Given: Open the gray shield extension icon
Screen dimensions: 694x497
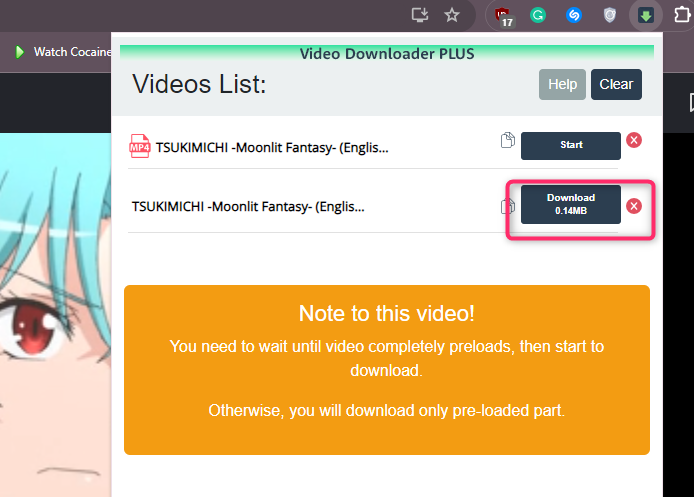Looking at the screenshot, I should coord(609,15).
